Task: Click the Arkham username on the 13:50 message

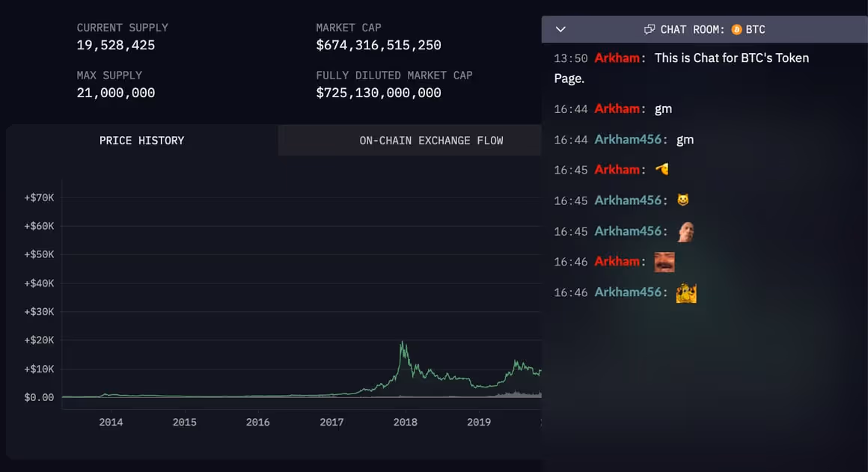Action: click(617, 58)
